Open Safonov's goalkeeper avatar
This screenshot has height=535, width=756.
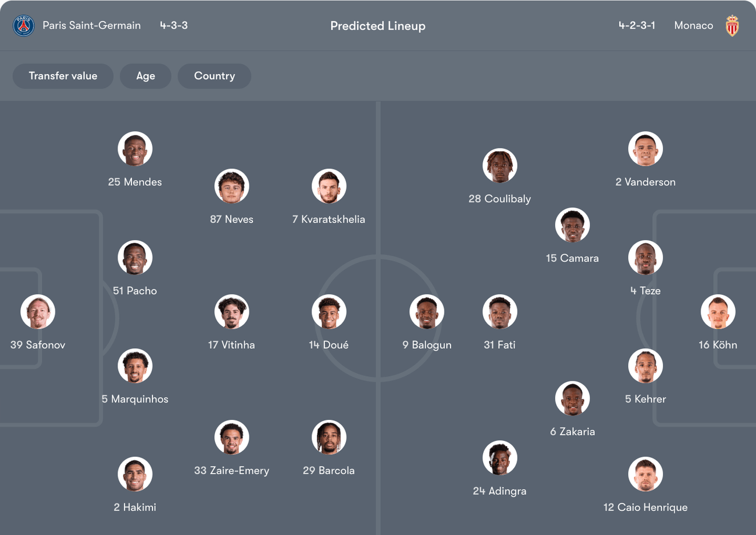pos(38,312)
